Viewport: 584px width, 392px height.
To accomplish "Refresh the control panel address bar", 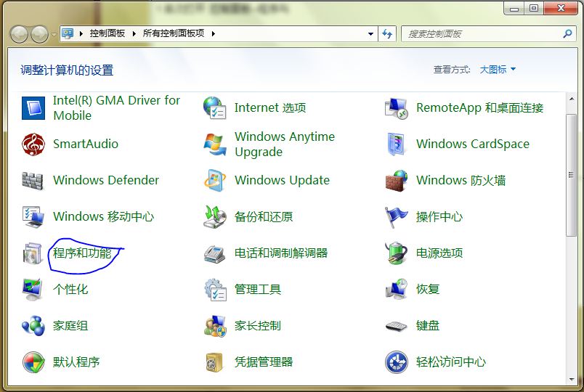I will 387,34.
